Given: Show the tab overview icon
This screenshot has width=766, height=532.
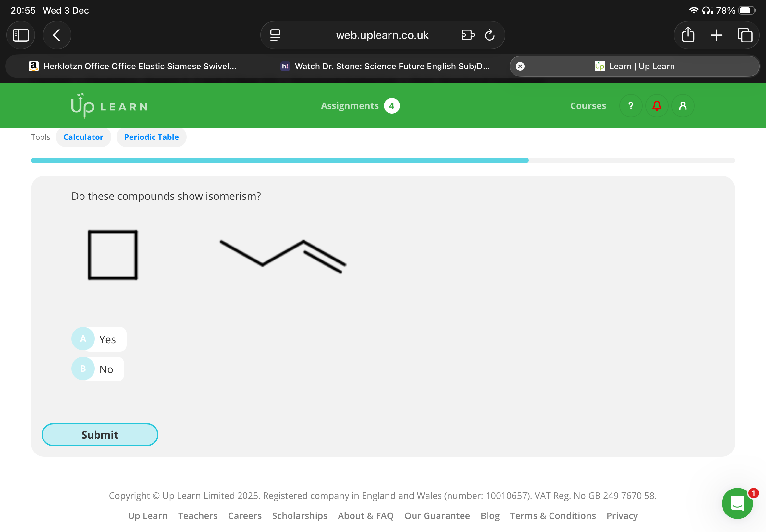Looking at the screenshot, I should (x=745, y=35).
